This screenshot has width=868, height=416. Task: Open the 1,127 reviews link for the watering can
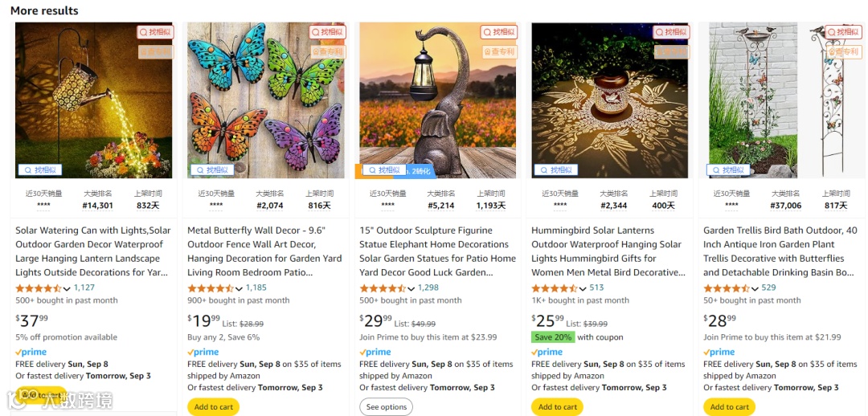[x=84, y=288]
